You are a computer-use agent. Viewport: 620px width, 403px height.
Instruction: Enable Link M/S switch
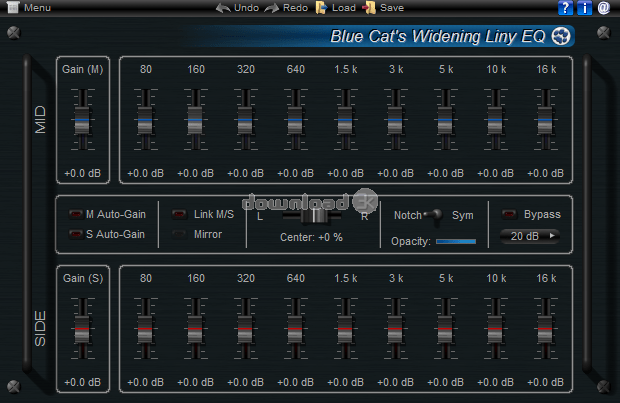pyautogui.click(x=179, y=214)
